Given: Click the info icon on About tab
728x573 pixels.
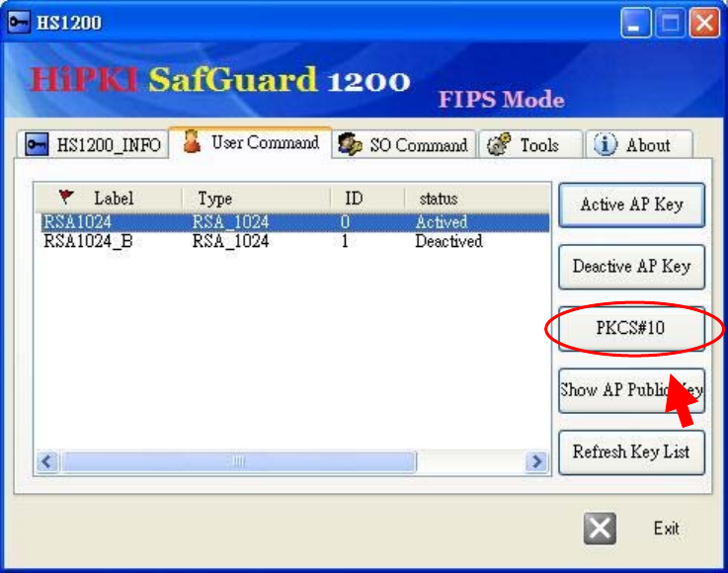Looking at the screenshot, I should pos(606,144).
